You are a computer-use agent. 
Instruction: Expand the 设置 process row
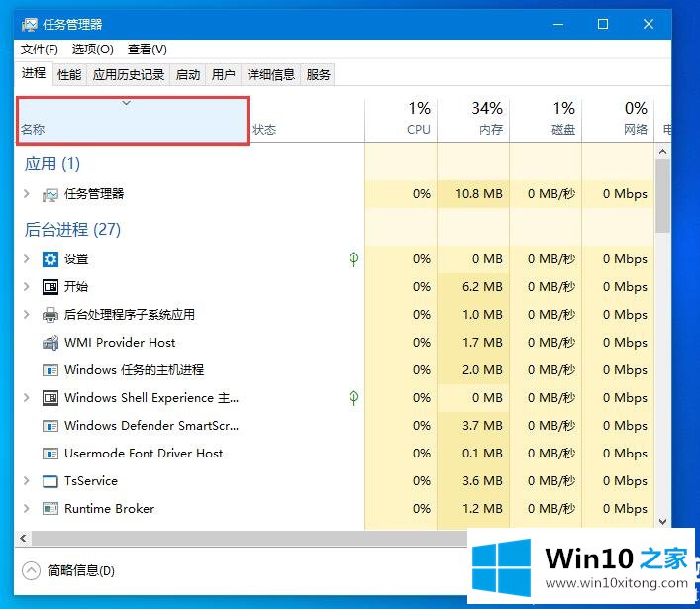(x=27, y=259)
